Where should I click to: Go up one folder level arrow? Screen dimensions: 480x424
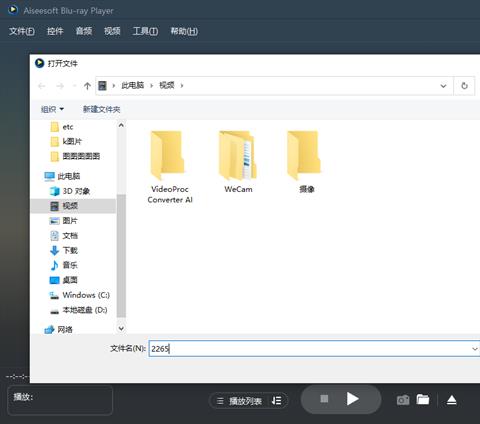click(87, 86)
